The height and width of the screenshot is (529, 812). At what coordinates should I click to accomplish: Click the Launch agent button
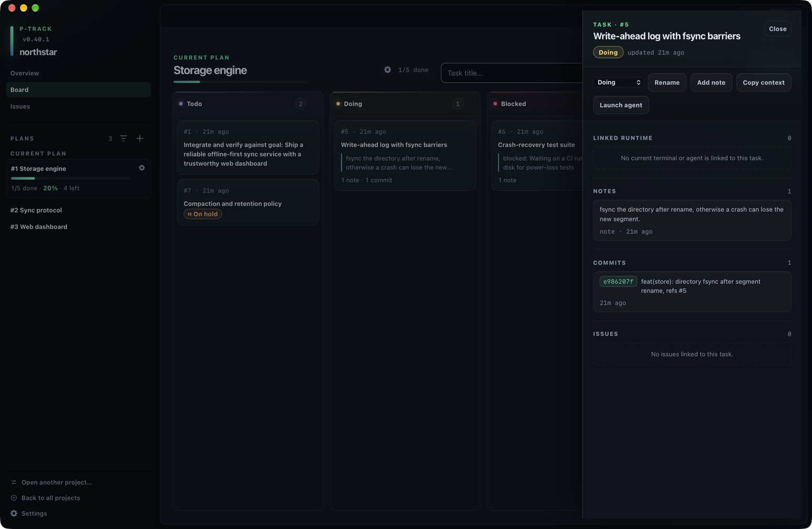[621, 105]
